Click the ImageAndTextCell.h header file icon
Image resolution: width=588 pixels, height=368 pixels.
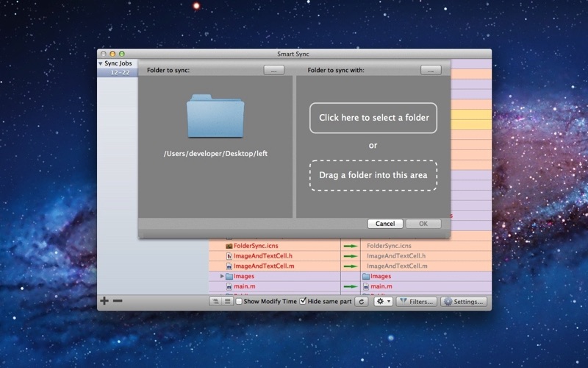(x=229, y=256)
